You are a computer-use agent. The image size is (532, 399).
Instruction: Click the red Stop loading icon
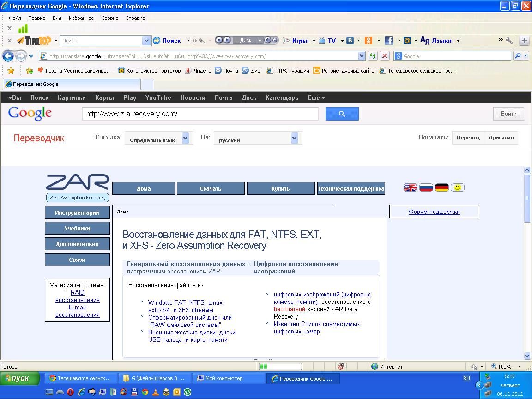coord(384,56)
